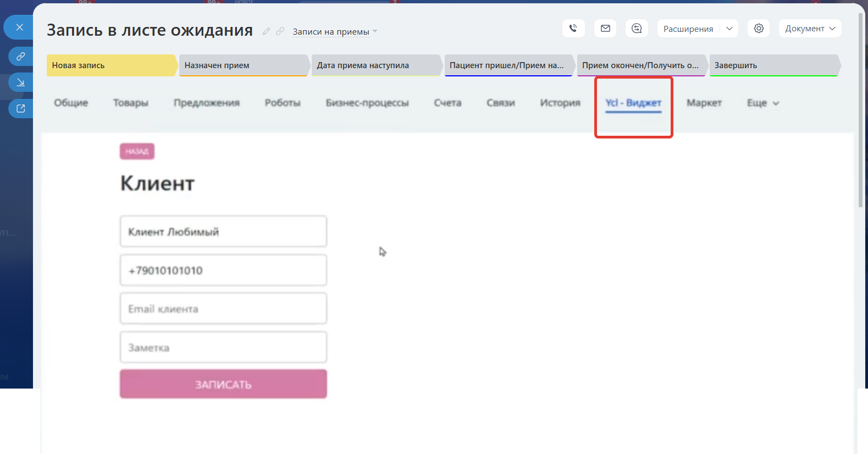Screen dimensions: 868x460
Task: Expand the Еще tabs menu
Action: pos(762,103)
